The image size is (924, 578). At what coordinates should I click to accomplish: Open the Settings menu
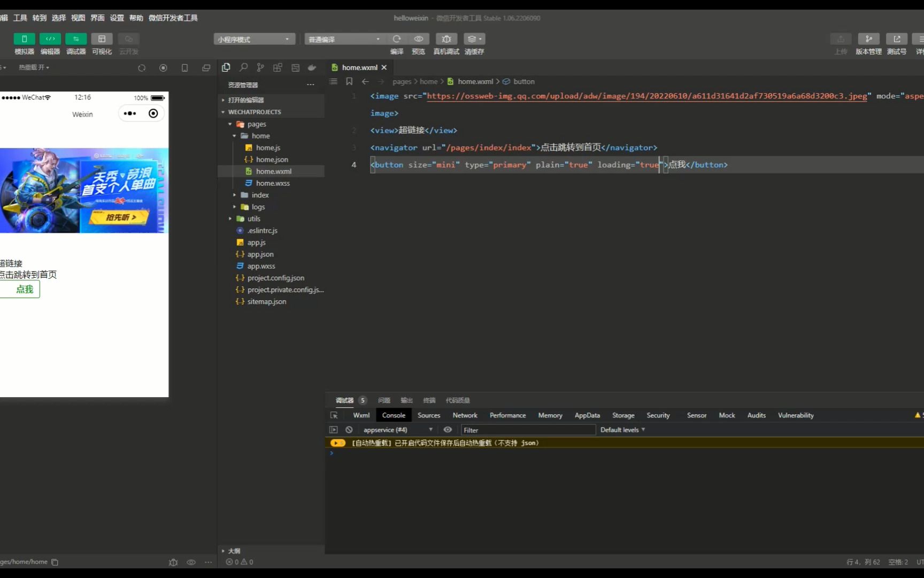click(x=117, y=18)
